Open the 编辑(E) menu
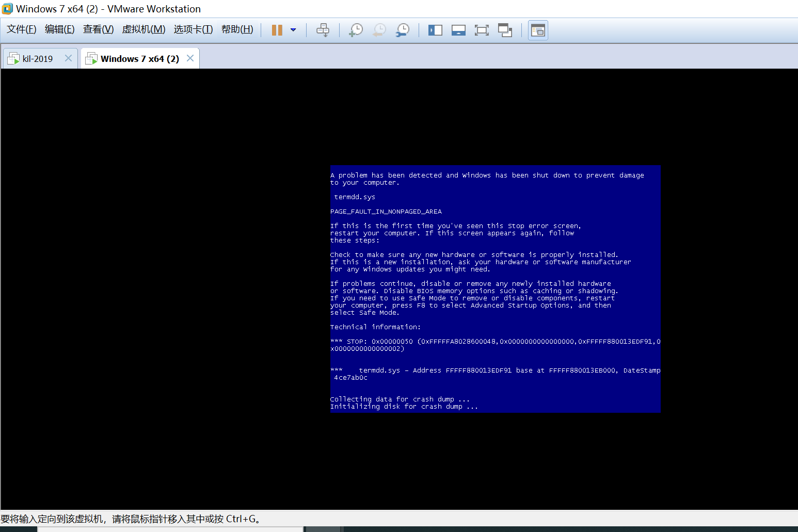798x532 pixels. (59, 29)
